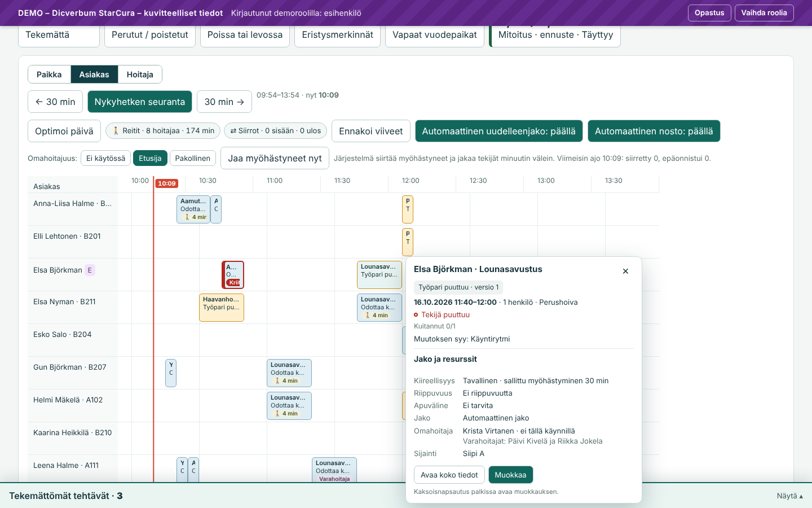Click Muokkaa in the task popup
Image resolution: width=812 pixels, height=508 pixels.
[510, 475]
